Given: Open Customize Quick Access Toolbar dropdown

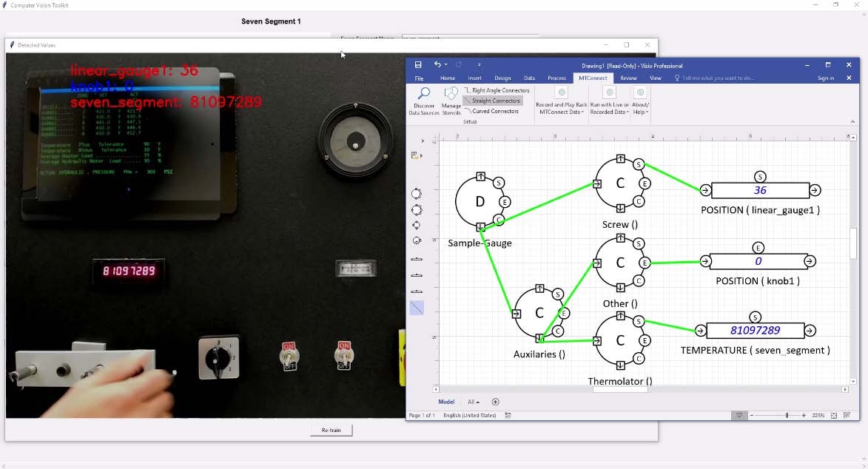Looking at the screenshot, I should [x=480, y=65].
